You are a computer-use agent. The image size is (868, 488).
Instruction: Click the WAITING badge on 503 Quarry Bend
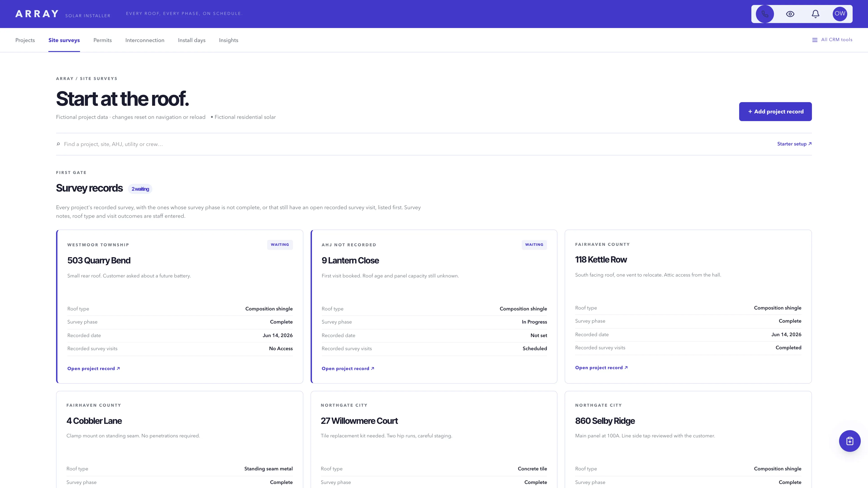click(x=280, y=245)
